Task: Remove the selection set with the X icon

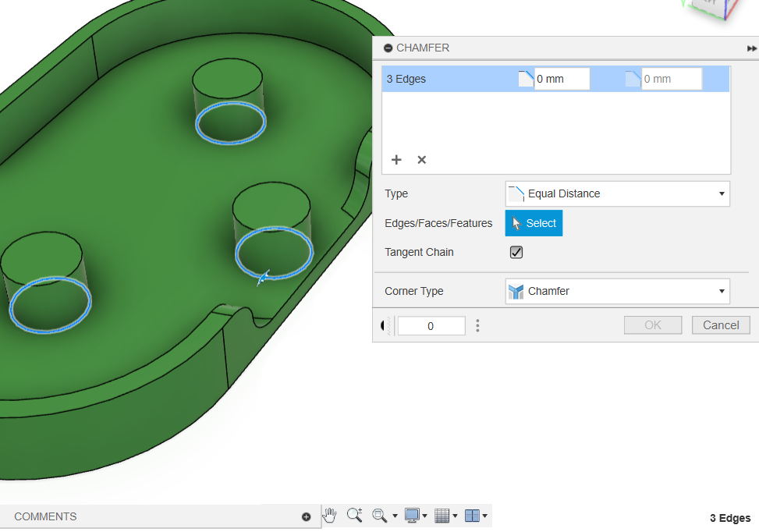Action: click(421, 160)
